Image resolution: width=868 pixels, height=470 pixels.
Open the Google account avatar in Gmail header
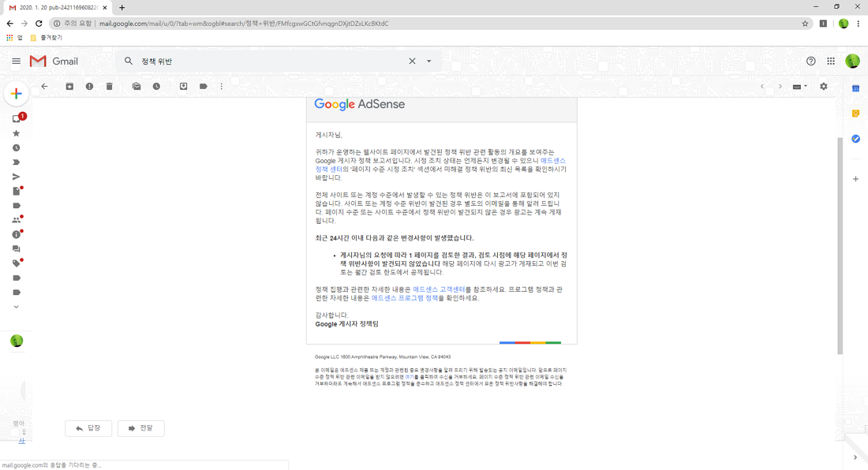click(852, 62)
